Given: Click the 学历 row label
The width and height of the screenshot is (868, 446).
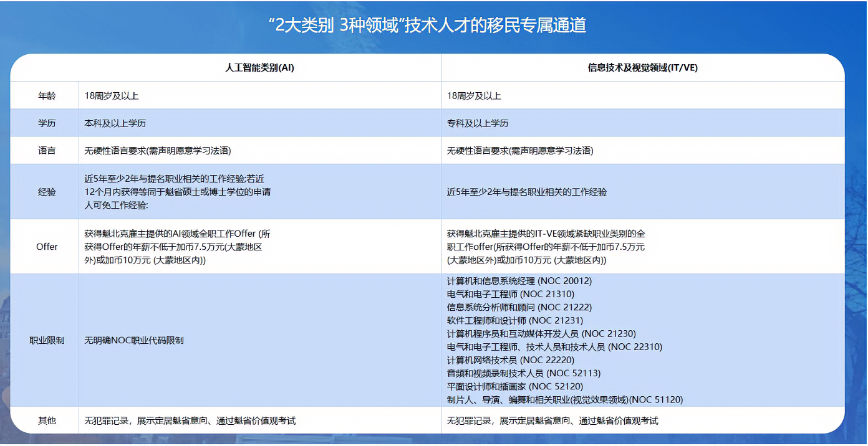Looking at the screenshot, I should [47, 123].
